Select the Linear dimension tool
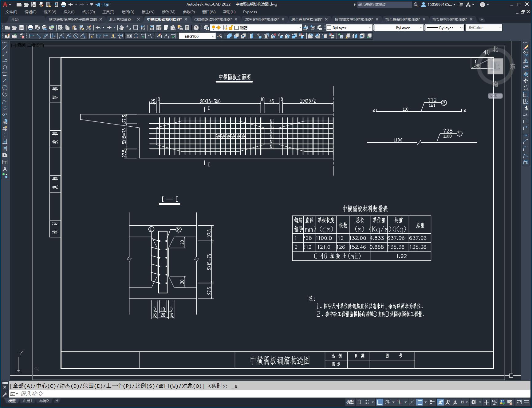 (x=31, y=36)
